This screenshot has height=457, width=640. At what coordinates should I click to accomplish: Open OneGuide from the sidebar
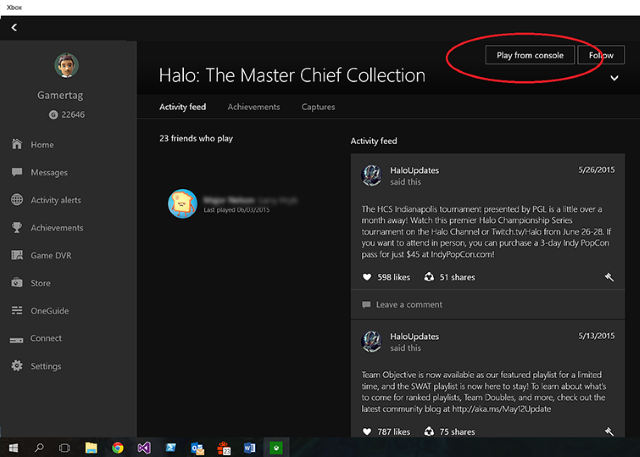pos(40,311)
